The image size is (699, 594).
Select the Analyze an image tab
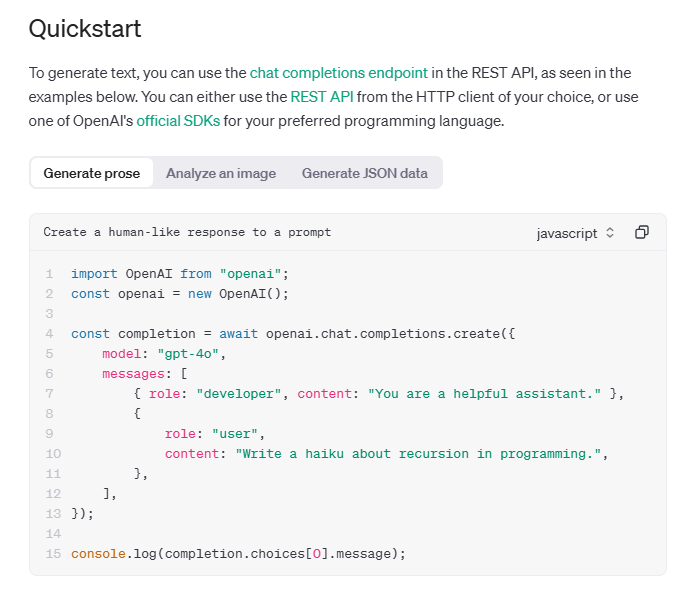(221, 173)
